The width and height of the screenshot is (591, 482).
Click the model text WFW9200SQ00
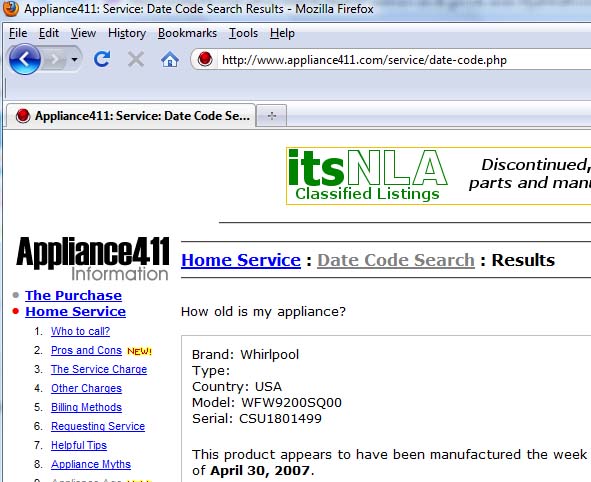coord(291,402)
